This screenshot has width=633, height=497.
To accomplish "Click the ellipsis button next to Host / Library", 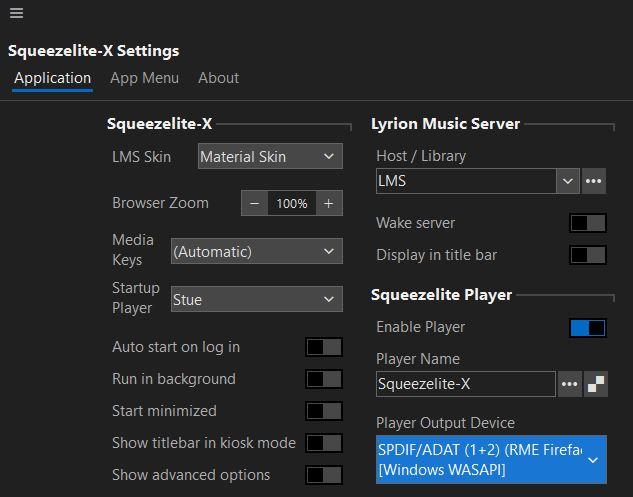I will [593, 181].
